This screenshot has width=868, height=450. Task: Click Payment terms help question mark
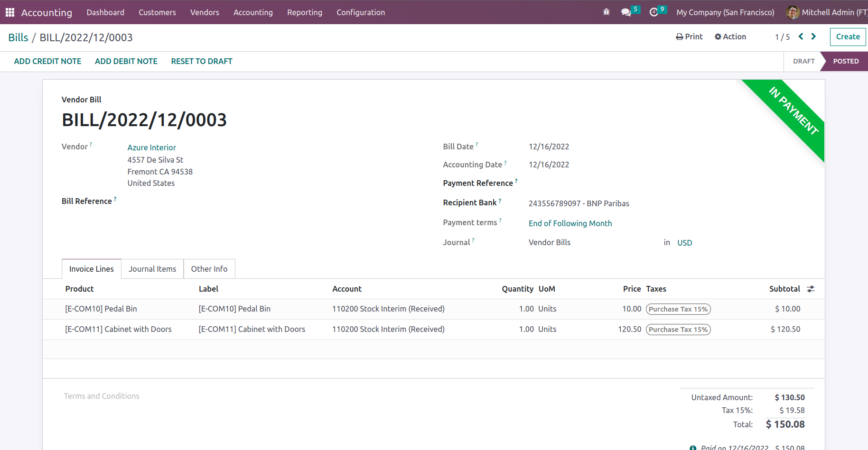pos(500,220)
